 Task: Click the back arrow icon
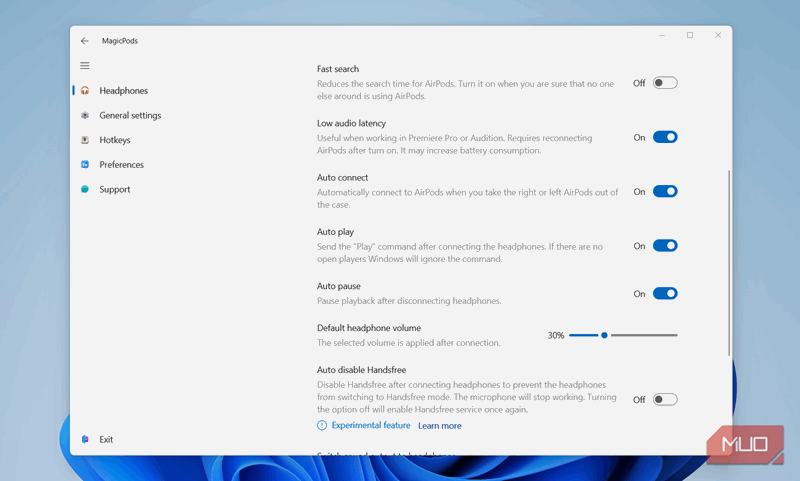pyautogui.click(x=85, y=41)
